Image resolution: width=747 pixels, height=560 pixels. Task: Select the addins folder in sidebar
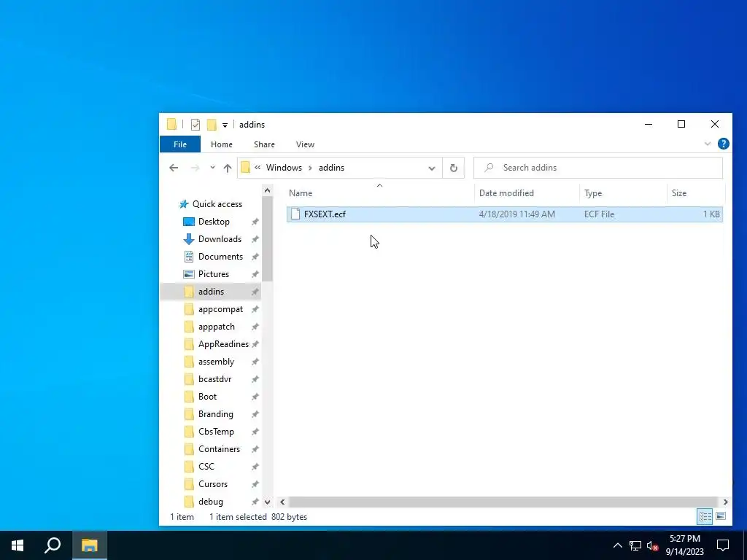point(211,292)
